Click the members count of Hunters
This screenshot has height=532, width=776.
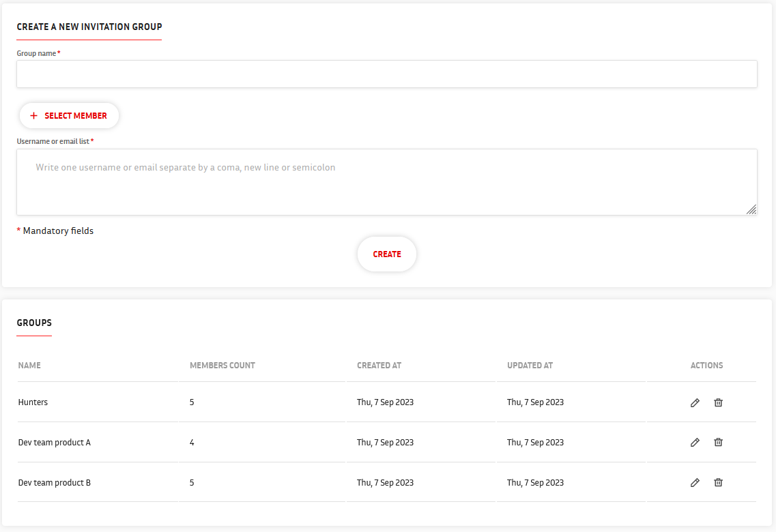click(192, 402)
